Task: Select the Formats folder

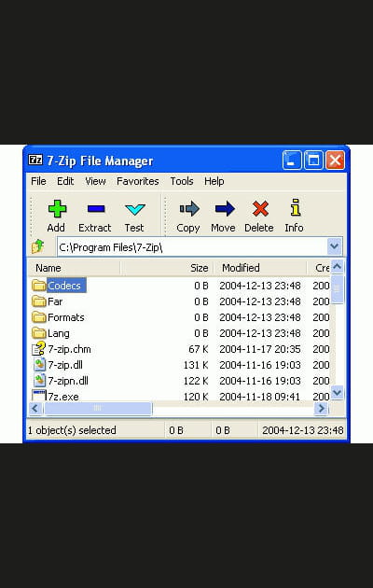Action: [59, 317]
